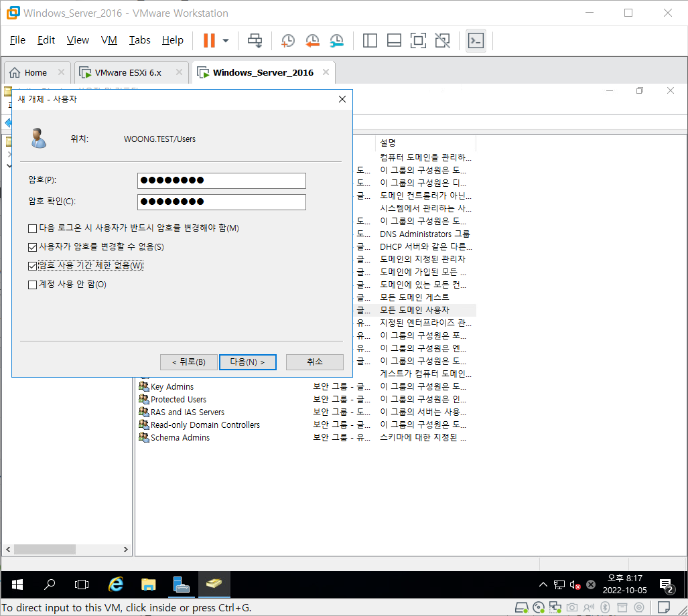Image resolution: width=688 pixels, height=616 pixels.
Task: Open the Windows Start menu
Action: coord(17,585)
